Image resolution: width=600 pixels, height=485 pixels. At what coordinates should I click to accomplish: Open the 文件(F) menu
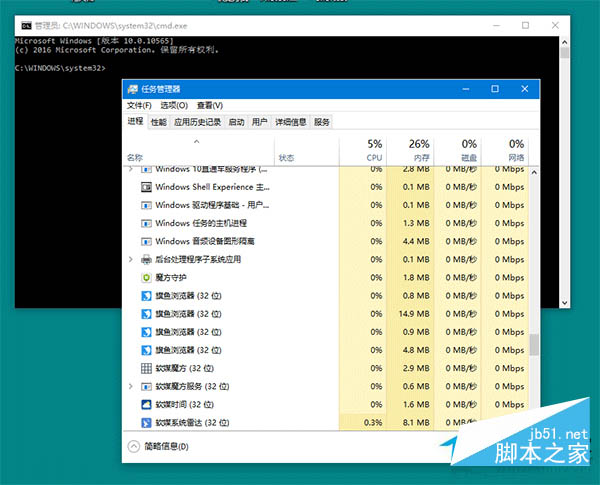[139, 105]
